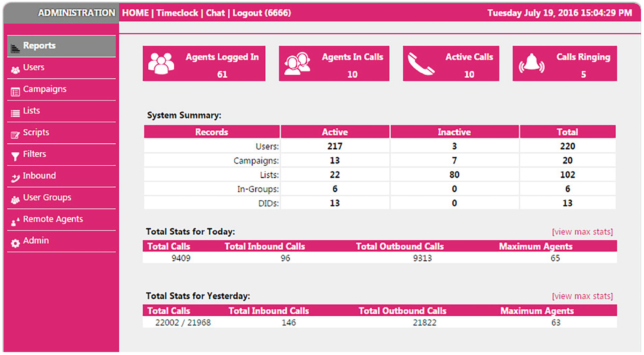Click the Lists total value 102

567,175
